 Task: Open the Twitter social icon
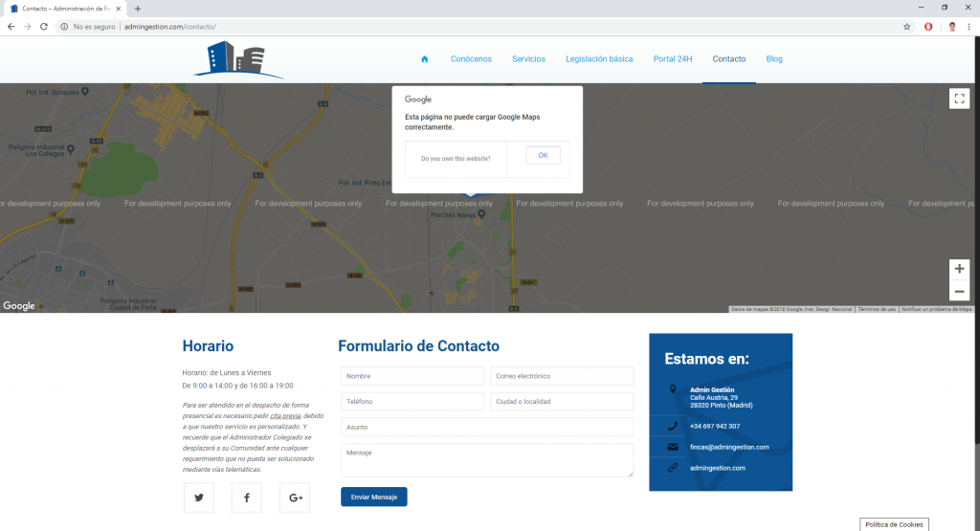point(199,498)
